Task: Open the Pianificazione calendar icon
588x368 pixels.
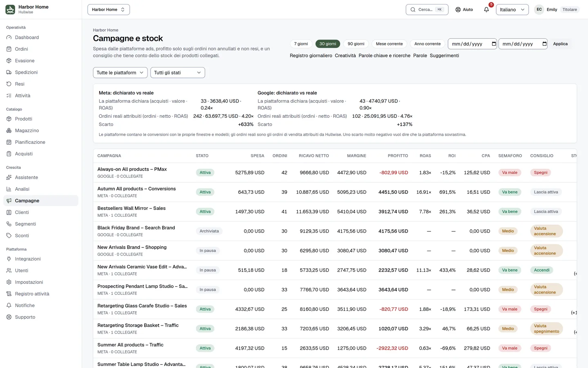Action: 9,142
